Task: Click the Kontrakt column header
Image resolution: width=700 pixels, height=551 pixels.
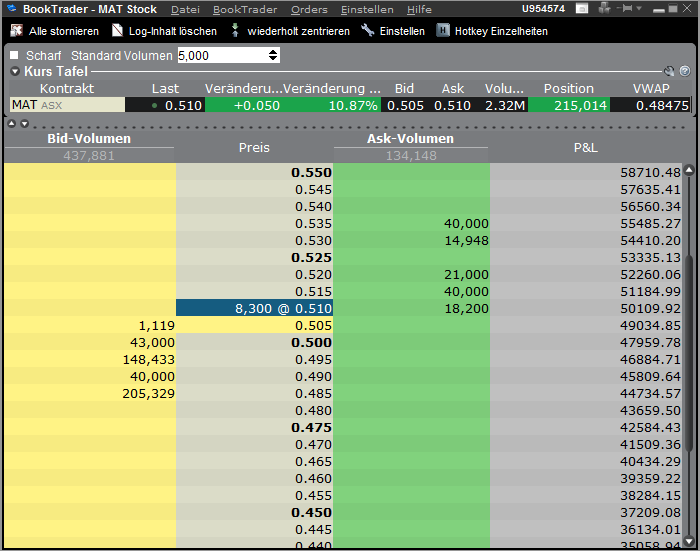Action: (x=67, y=88)
